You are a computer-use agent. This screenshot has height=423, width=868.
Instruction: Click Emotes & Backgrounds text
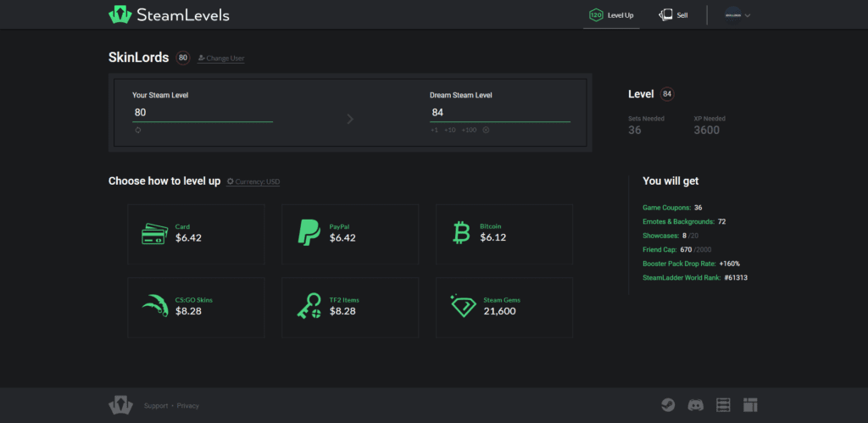pyautogui.click(x=679, y=221)
